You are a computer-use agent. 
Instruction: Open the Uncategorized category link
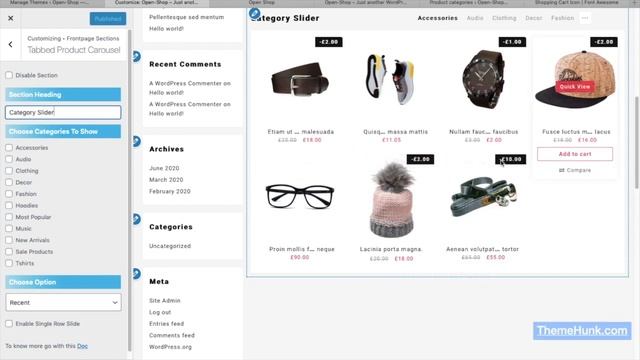170,246
